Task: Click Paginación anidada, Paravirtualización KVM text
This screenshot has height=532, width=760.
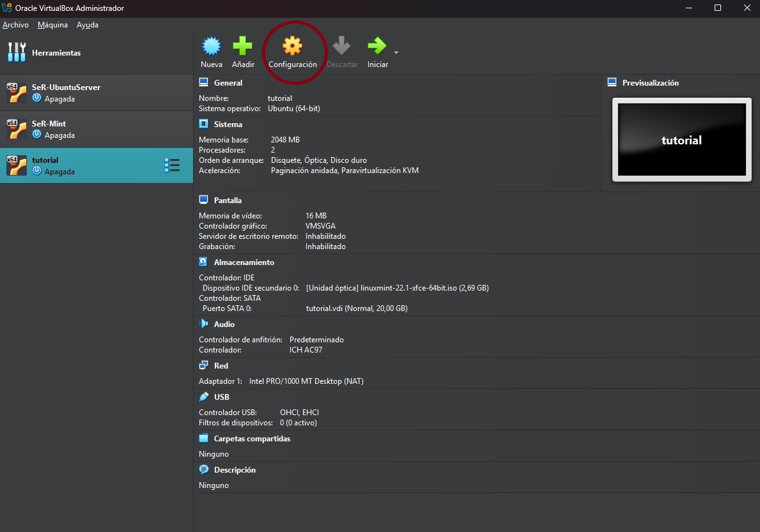Action: 345,171
